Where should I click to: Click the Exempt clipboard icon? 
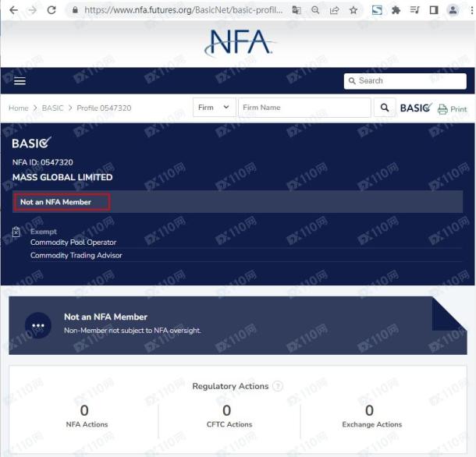click(16, 232)
